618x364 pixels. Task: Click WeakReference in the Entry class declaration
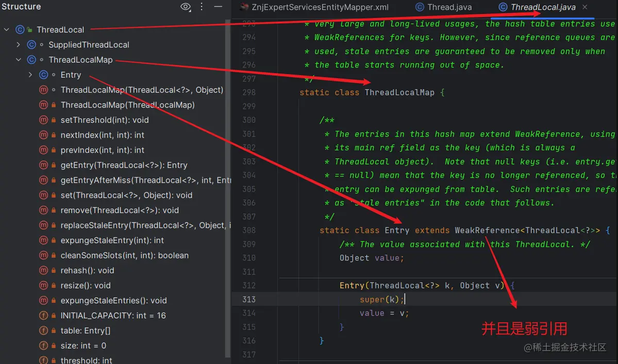click(x=487, y=230)
